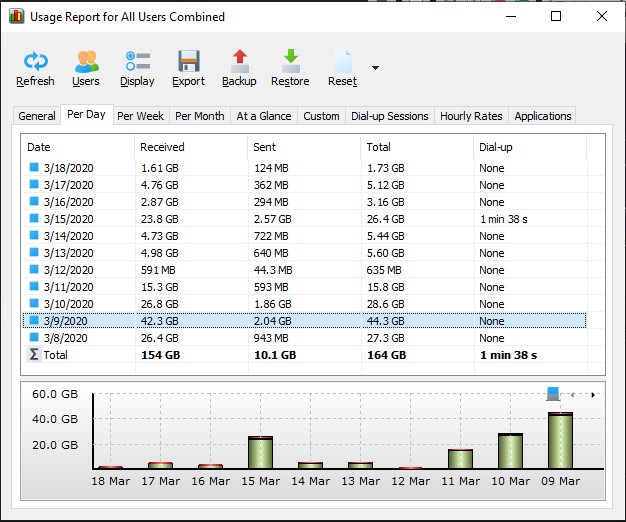
Task: Switch to the Per Week tab
Action: [141, 116]
